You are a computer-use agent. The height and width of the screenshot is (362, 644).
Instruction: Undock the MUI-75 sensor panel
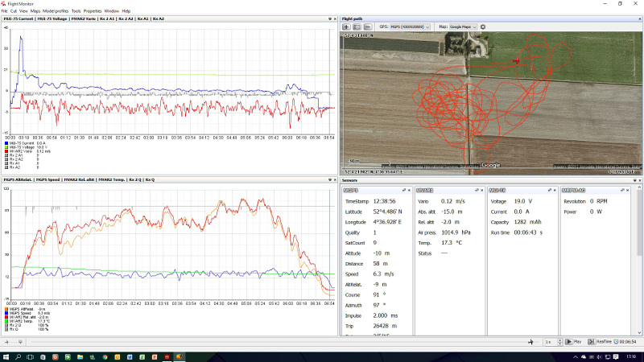pos(550,191)
